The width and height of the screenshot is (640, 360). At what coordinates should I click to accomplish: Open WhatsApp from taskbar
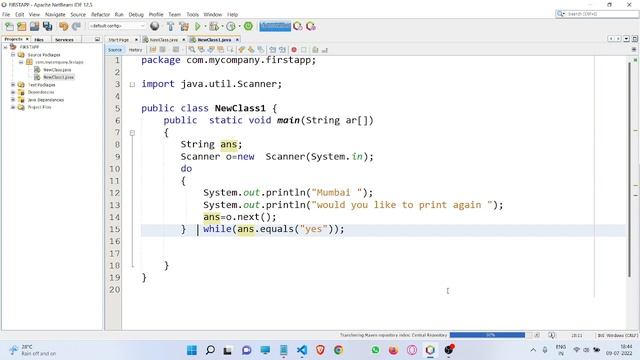tap(376, 350)
